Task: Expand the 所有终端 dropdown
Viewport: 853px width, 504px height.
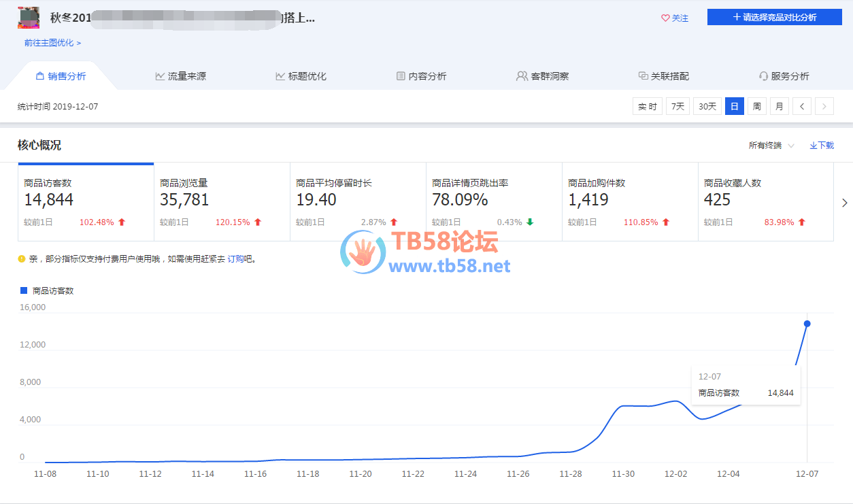Action: (x=771, y=146)
